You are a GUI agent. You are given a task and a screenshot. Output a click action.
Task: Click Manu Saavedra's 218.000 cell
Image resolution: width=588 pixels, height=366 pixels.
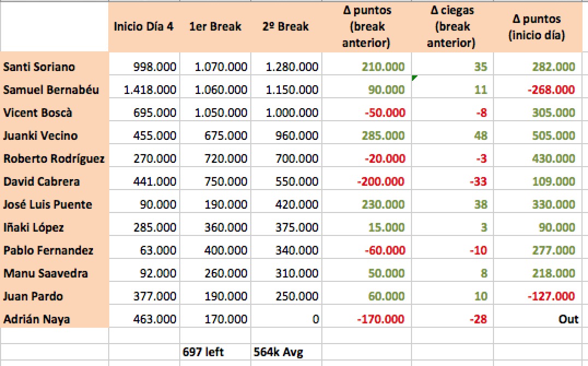tap(538, 273)
